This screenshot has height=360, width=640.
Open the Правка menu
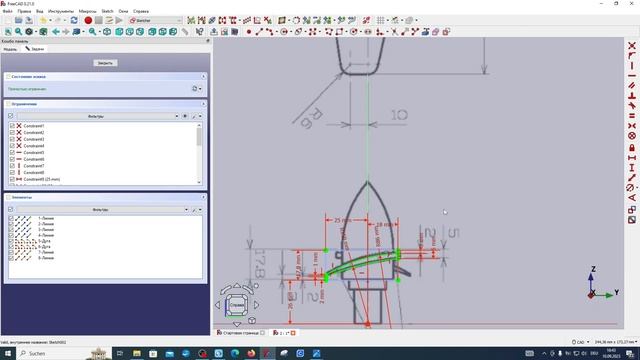[x=24, y=11]
